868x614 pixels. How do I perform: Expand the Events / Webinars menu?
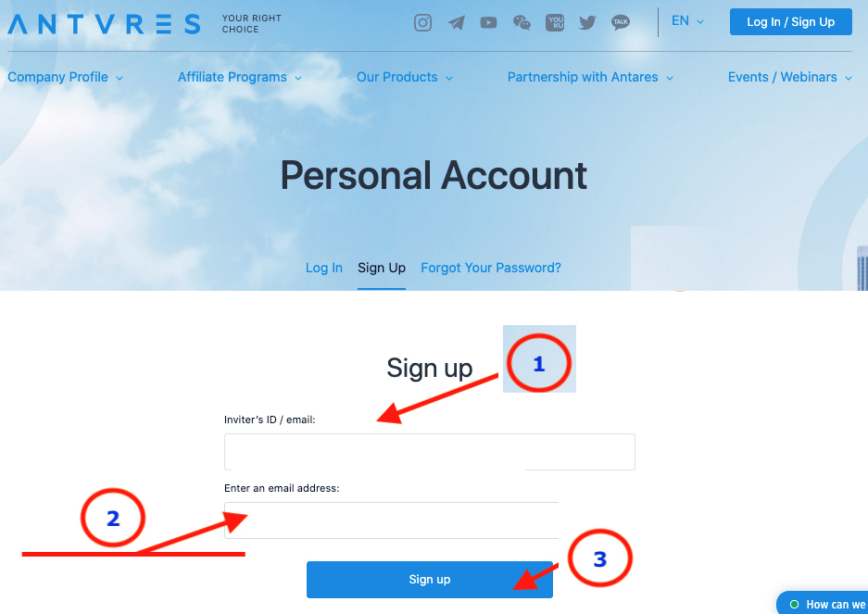pyautogui.click(x=790, y=77)
